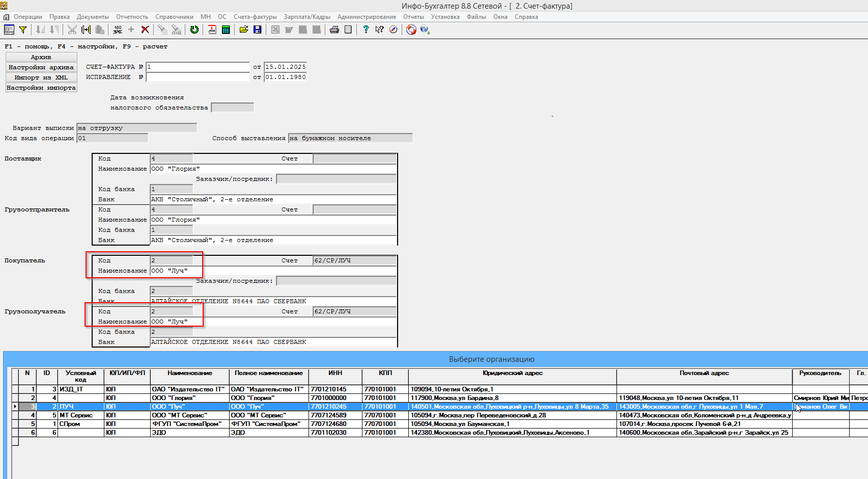868x479 pixels.
Task: Click the greyed Word export icon
Action: (289, 30)
